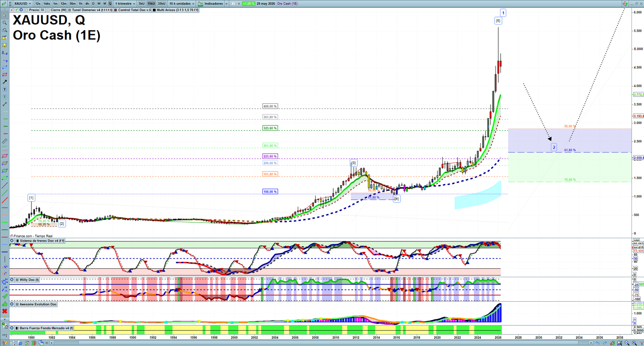Click the Sistema de trenes Doc v4 label
Viewport: 644px width, 346px height.
click(x=42, y=241)
